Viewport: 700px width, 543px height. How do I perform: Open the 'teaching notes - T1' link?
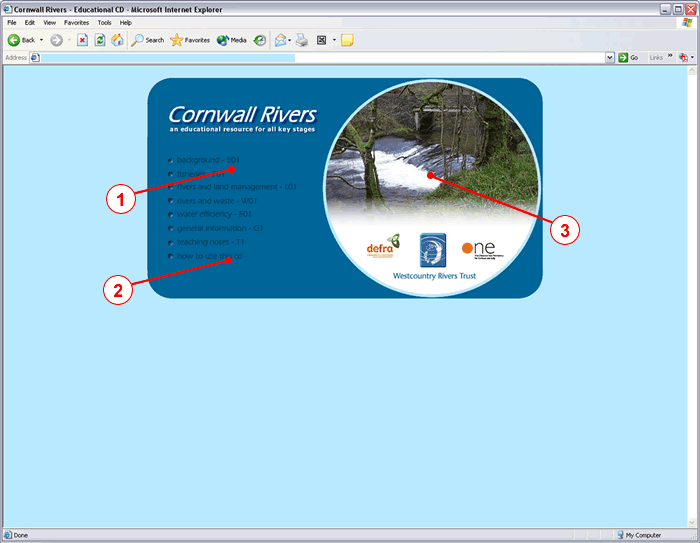[x=210, y=242]
